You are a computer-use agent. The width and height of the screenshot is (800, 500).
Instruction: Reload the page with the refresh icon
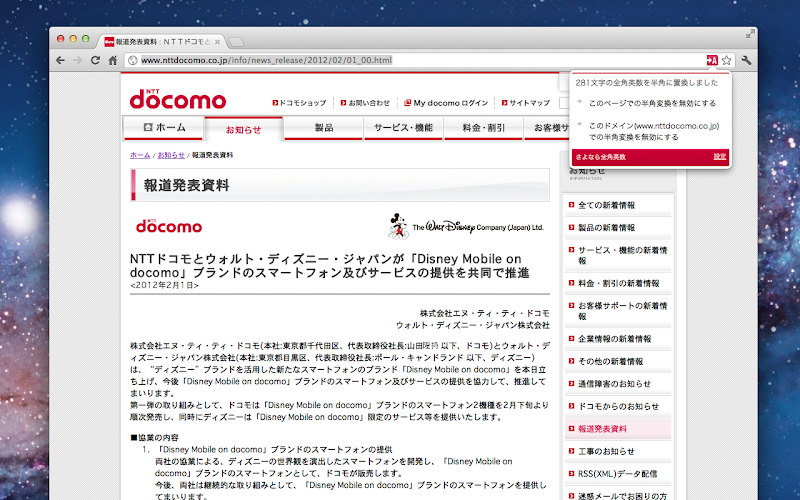pyautogui.click(x=95, y=60)
